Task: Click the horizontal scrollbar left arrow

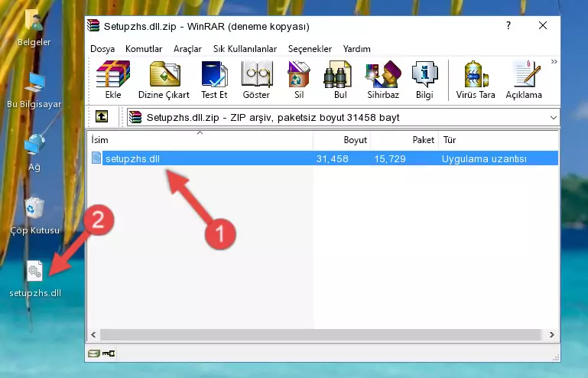Action: pos(93,334)
